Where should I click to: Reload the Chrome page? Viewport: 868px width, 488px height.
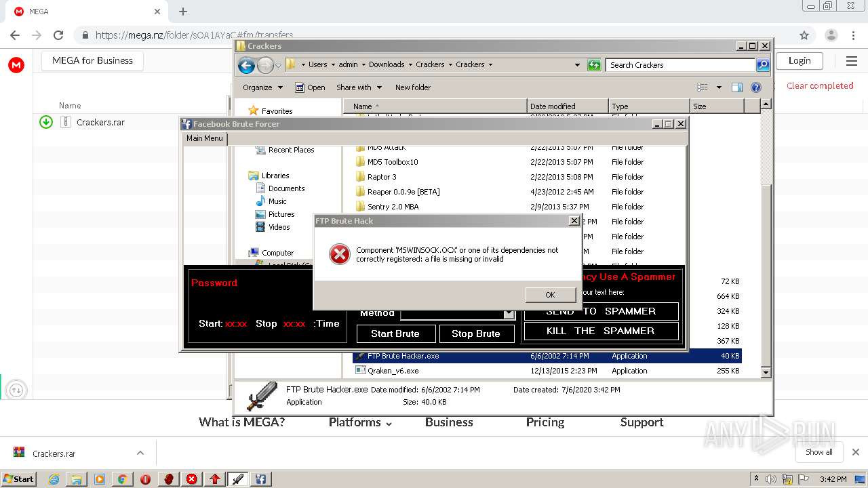point(58,35)
